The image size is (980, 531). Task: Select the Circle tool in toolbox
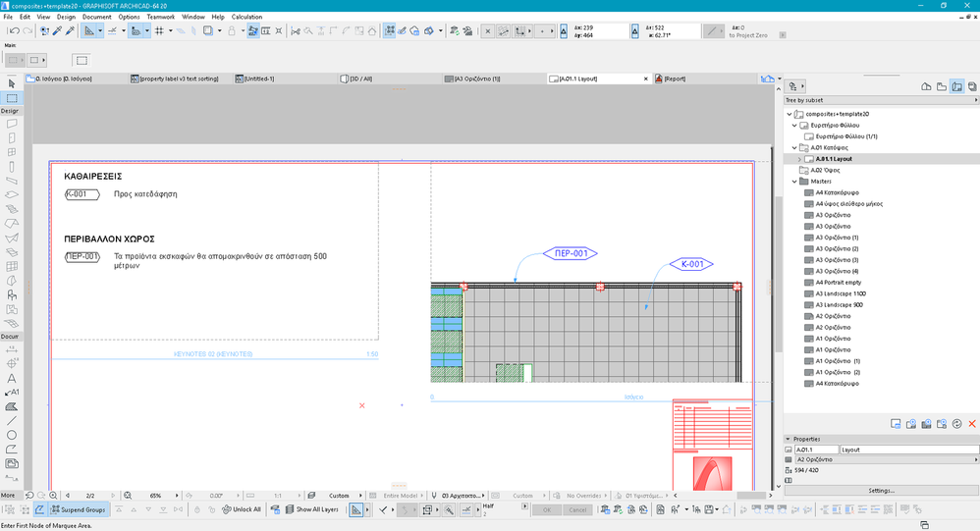(x=11, y=435)
